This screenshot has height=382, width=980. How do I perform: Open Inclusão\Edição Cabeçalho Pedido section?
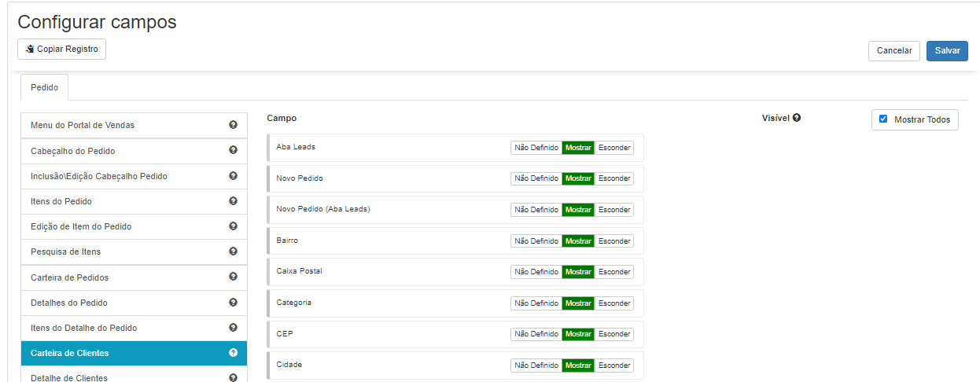point(99,176)
